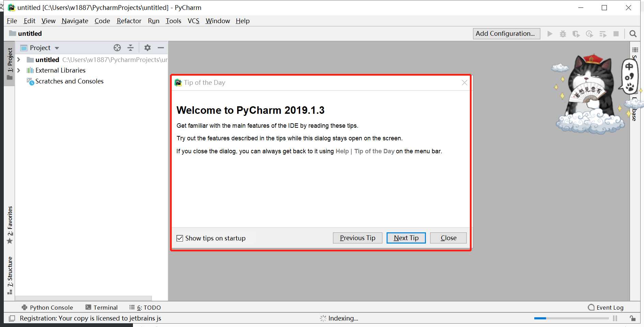This screenshot has height=327, width=644.
Task: Open the Window menu
Action: pyautogui.click(x=218, y=21)
